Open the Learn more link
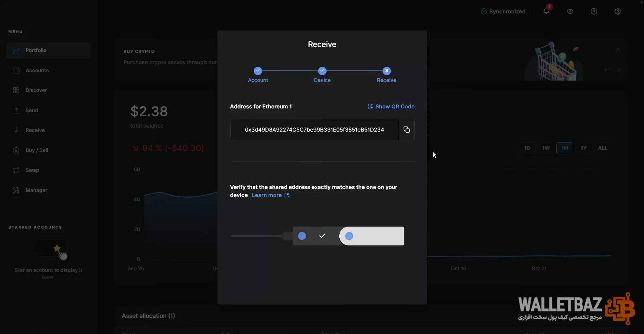Image resolution: width=644 pixels, height=334 pixels. pos(270,195)
